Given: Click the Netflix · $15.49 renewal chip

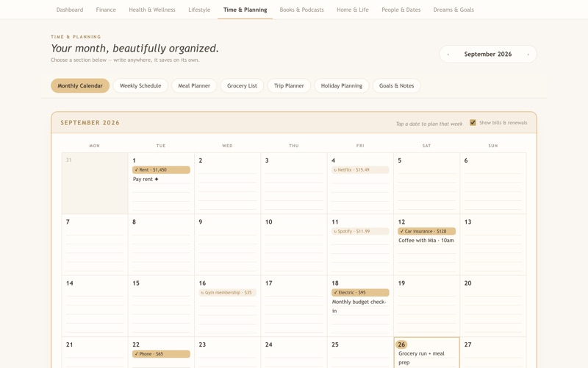Looking at the screenshot, I should tap(360, 170).
